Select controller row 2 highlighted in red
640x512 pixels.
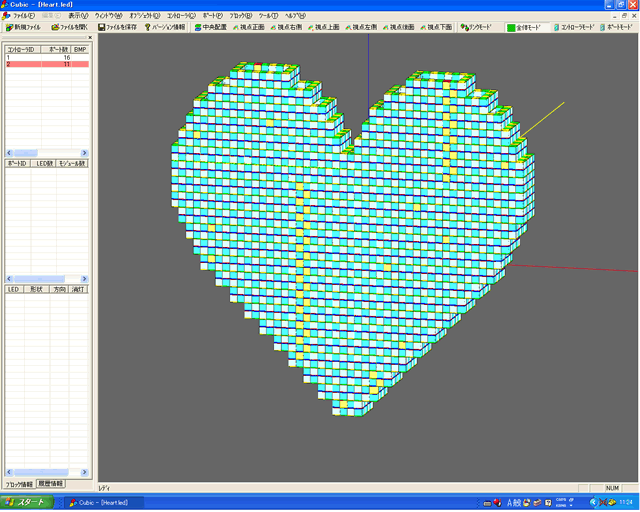tap(45, 64)
